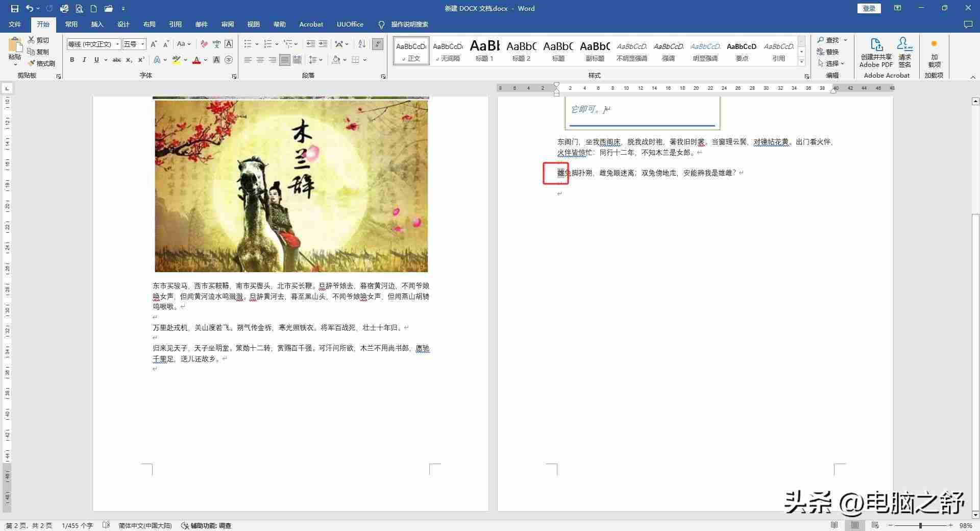
Task: Open the 文件 (File) tab
Action: click(15, 25)
